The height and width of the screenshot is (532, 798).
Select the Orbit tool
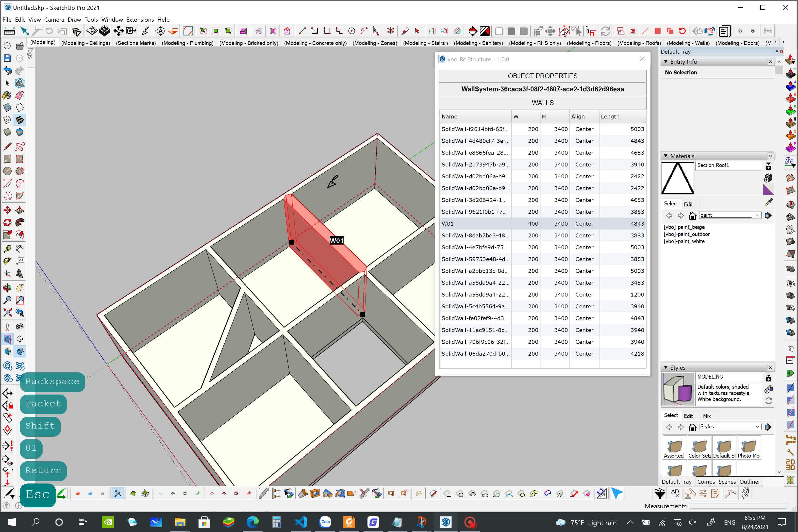(x=7, y=288)
